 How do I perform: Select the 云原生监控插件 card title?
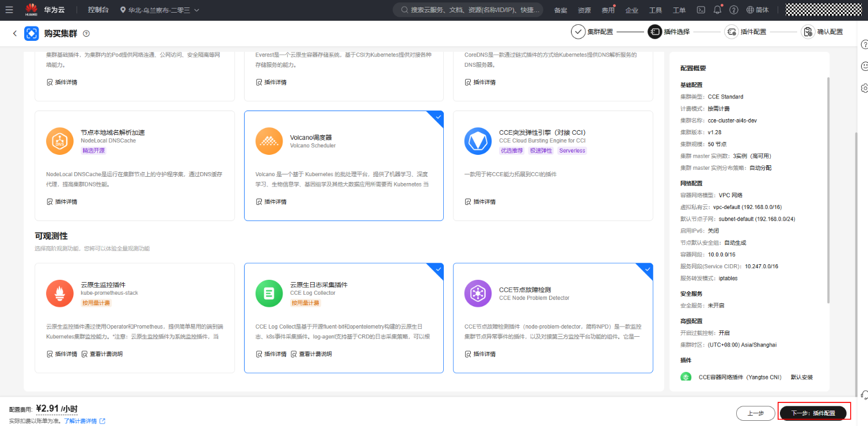103,284
